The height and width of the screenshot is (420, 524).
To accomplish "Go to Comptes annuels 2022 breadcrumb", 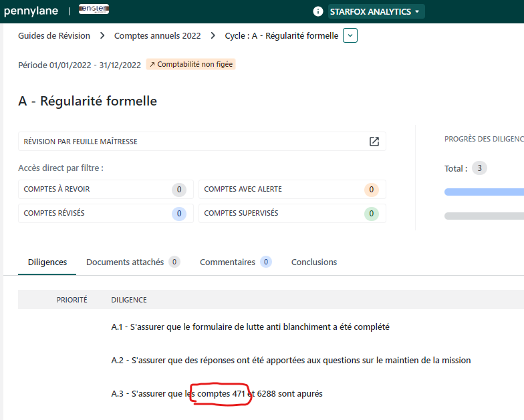I will click(157, 35).
